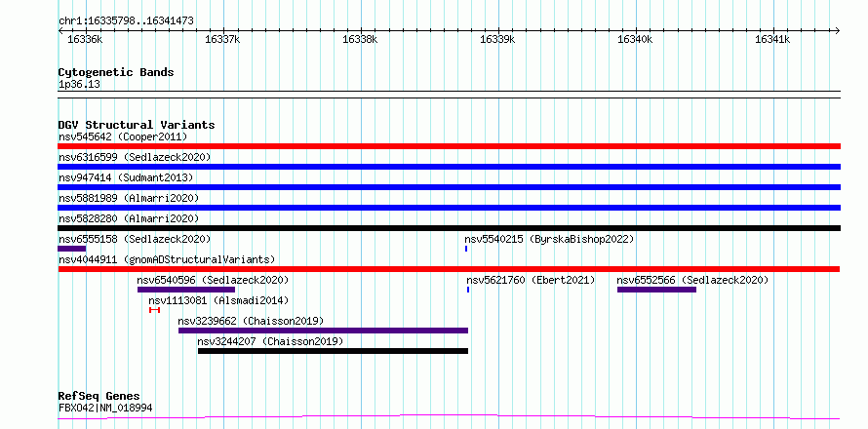
Task: Open the nsv947414 (Sudmant2013) label
Action: point(126,177)
